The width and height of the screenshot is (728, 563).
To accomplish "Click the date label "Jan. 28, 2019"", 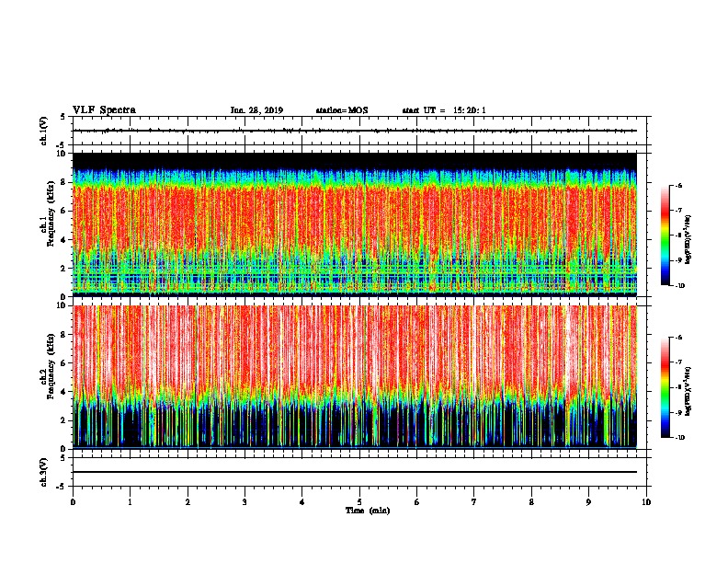I will [256, 110].
